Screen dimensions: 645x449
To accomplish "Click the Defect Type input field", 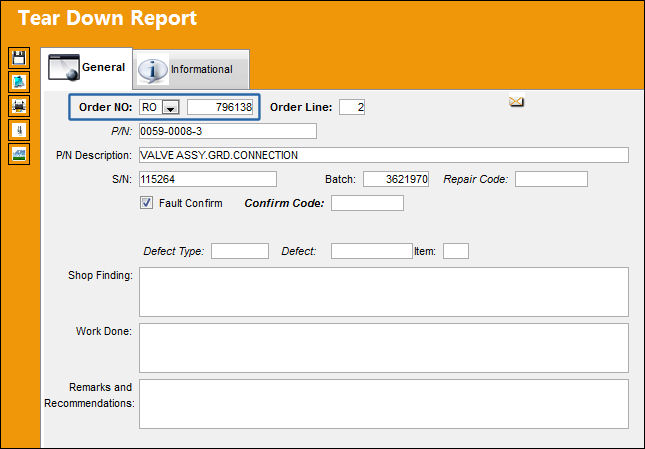I will point(240,251).
